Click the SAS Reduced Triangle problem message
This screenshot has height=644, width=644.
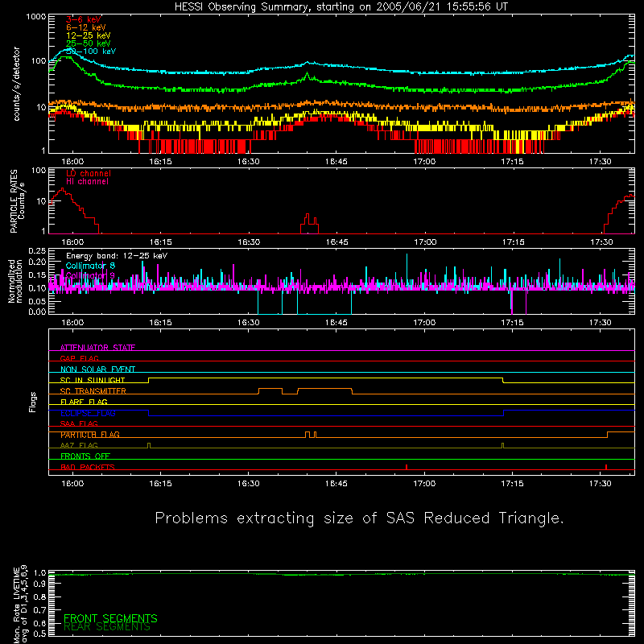pos(359,518)
